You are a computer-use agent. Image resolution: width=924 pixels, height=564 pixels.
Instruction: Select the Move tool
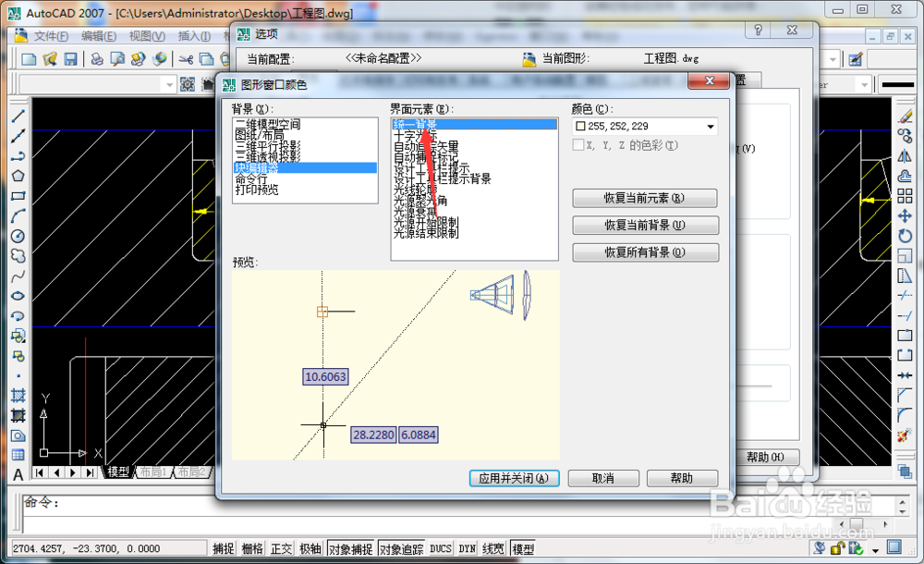click(x=906, y=216)
